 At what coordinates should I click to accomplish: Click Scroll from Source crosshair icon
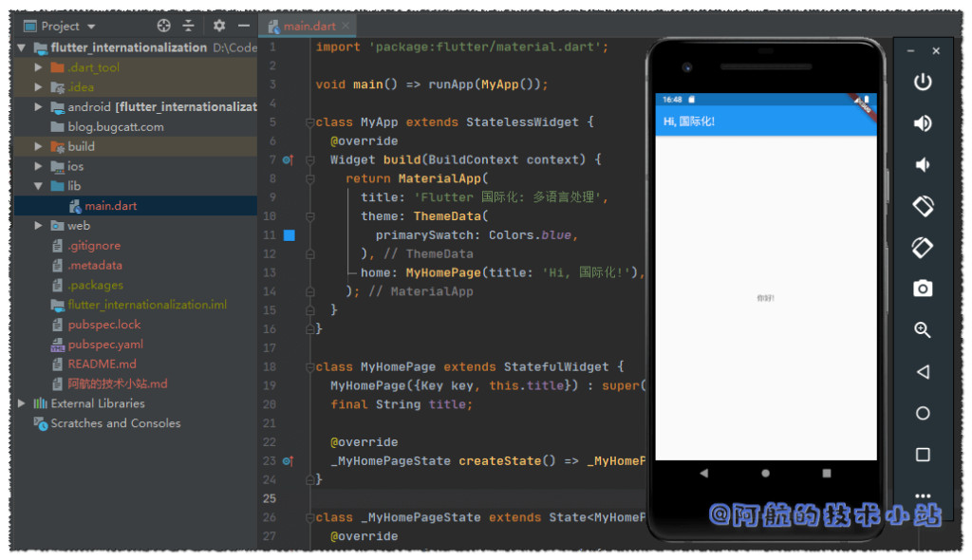[x=163, y=26]
